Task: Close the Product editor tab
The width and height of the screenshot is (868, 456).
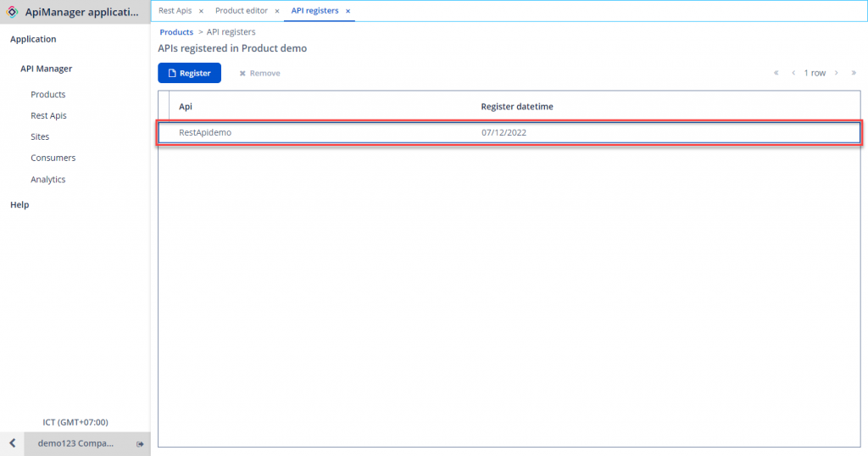Action: (277, 11)
